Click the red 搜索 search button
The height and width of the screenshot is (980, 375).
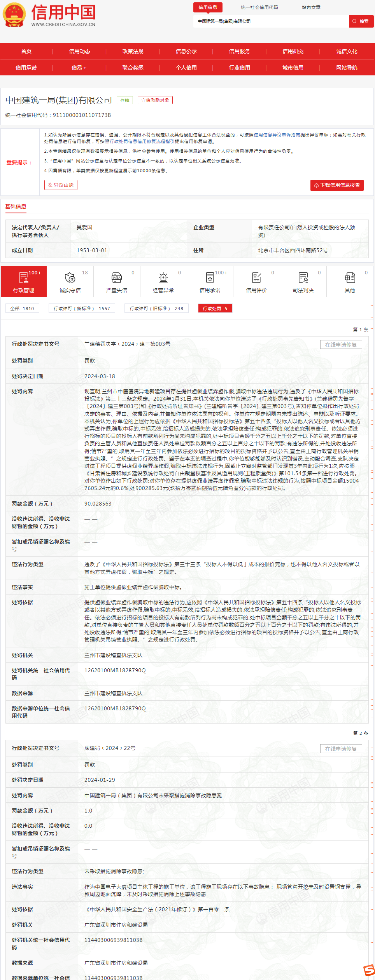pyautogui.click(x=361, y=21)
